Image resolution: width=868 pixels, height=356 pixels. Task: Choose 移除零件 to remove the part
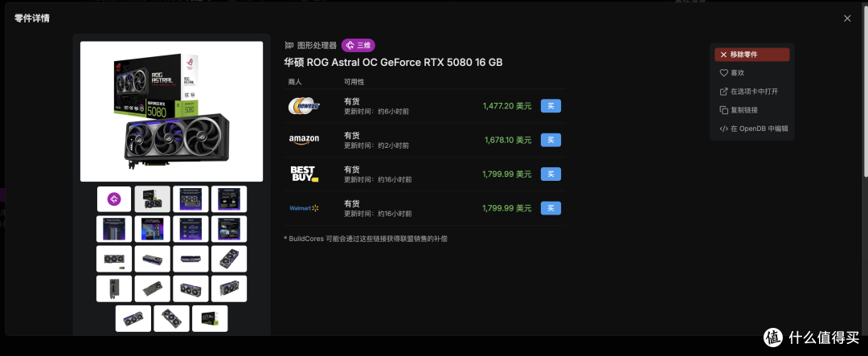(751, 55)
